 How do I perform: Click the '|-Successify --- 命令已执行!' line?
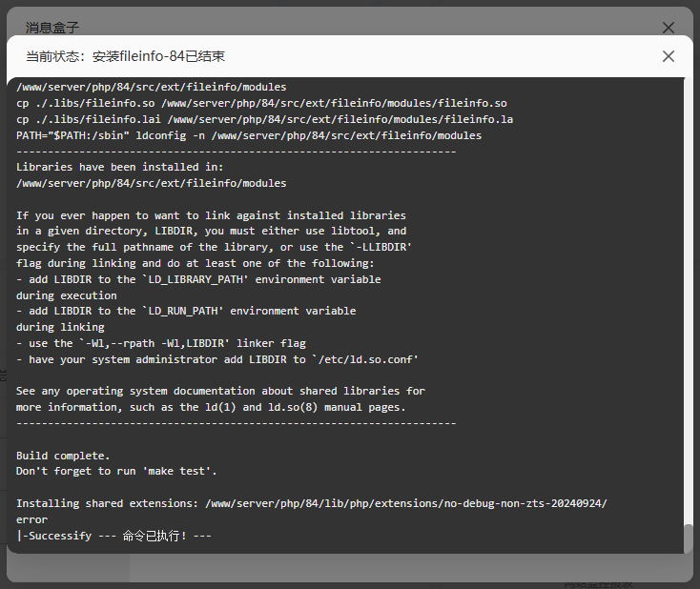coord(113,536)
